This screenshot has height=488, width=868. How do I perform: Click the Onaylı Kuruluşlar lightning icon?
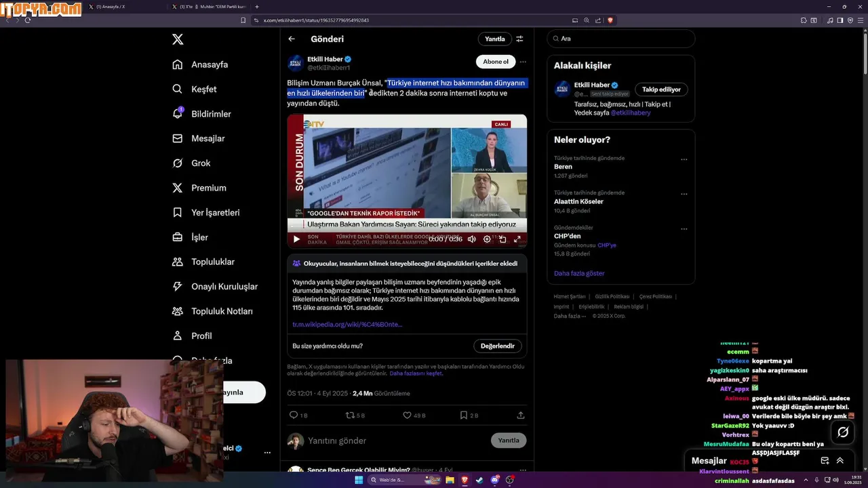coord(178,287)
